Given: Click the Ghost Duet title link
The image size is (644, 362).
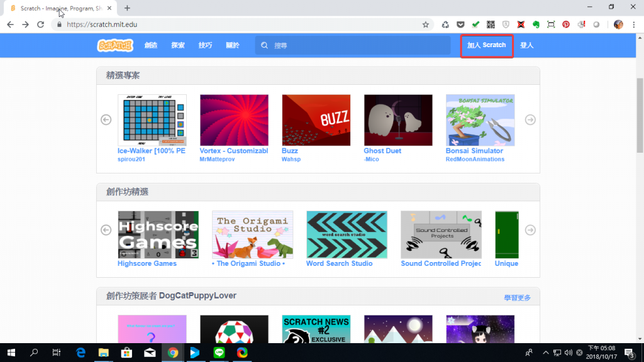Looking at the screenshot, I should tap(382, 151).
